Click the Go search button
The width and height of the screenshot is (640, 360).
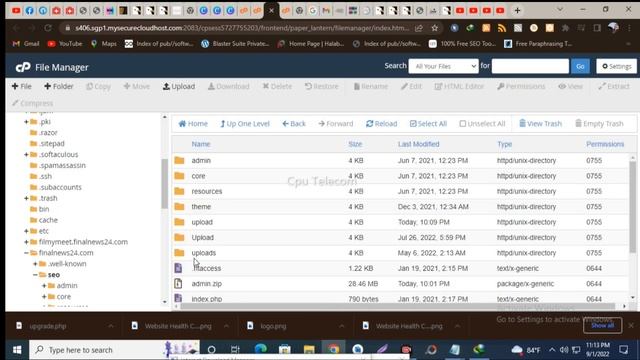pyautogui.click(x=580, y=66)
